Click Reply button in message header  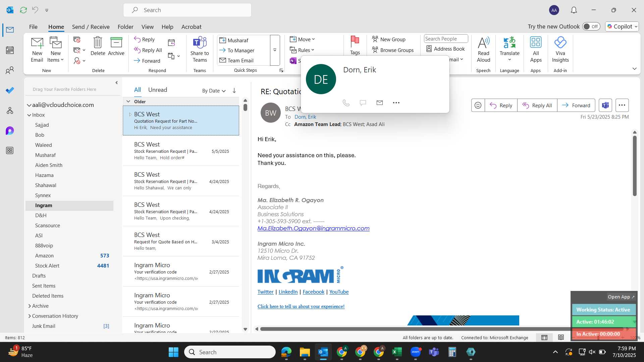tap(501, 105)
